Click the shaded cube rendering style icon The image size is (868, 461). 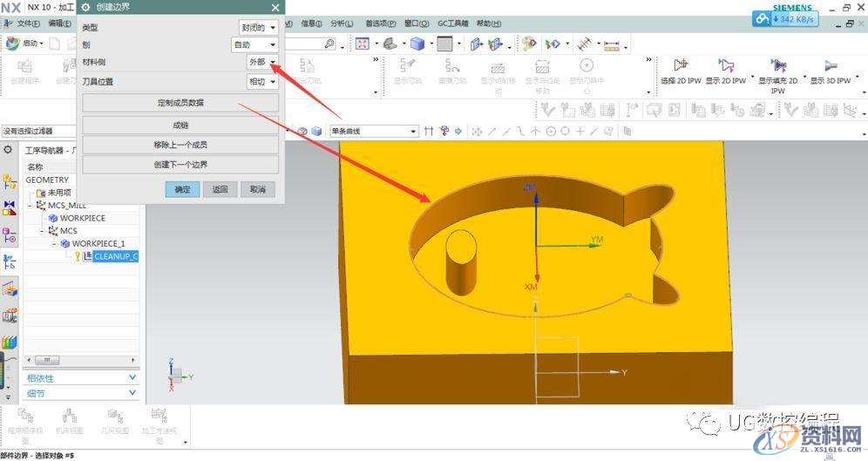click(418, 44)
